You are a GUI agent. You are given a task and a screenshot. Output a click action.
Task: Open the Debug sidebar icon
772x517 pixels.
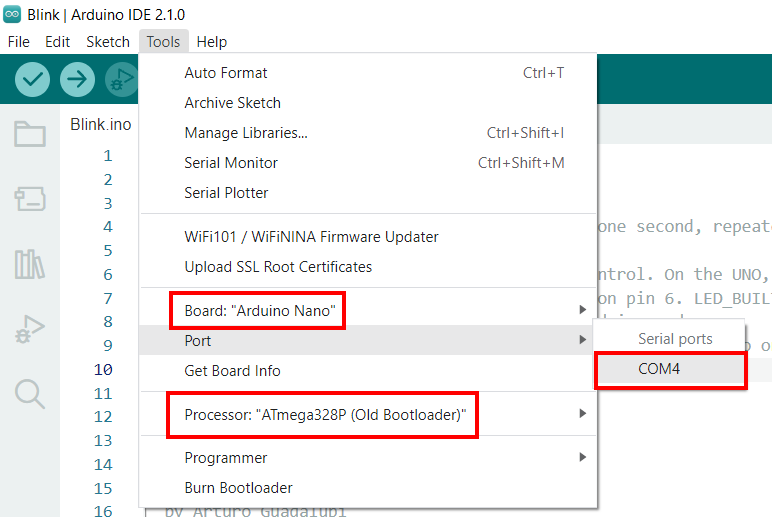point(30,329)
